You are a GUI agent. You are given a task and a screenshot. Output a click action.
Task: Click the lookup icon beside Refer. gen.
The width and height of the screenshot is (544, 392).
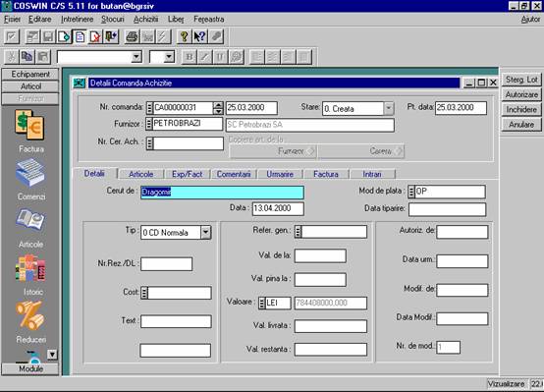tap(298, 231)
